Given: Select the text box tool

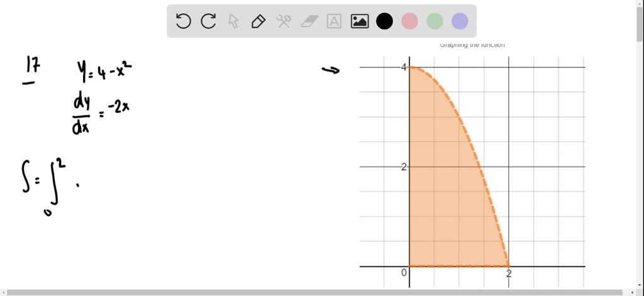Looking at the screenshot, I should [335, 21].
